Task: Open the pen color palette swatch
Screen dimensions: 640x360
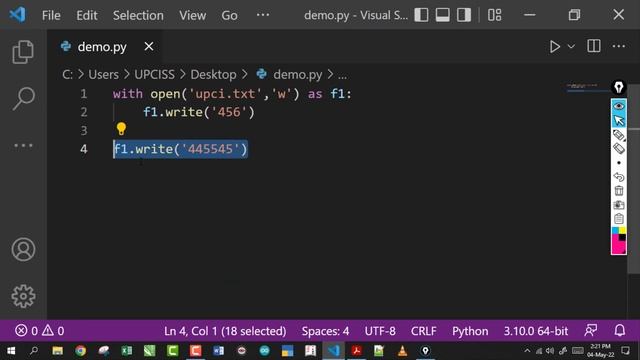Action: coord(619,240)
